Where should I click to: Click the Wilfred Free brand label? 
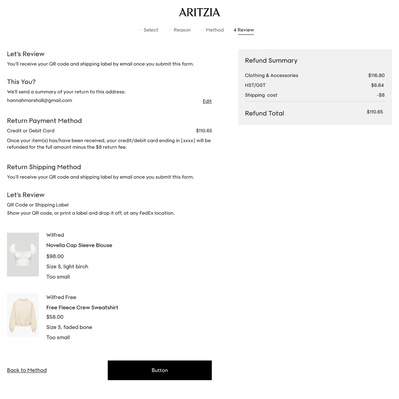61,297
